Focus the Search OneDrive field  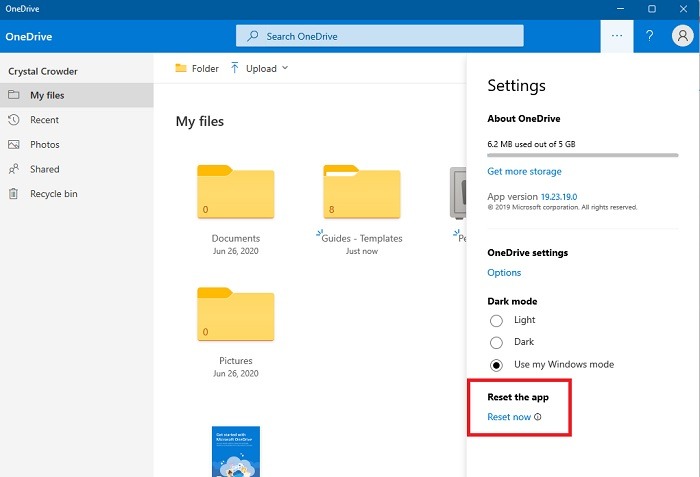[379, 36]
